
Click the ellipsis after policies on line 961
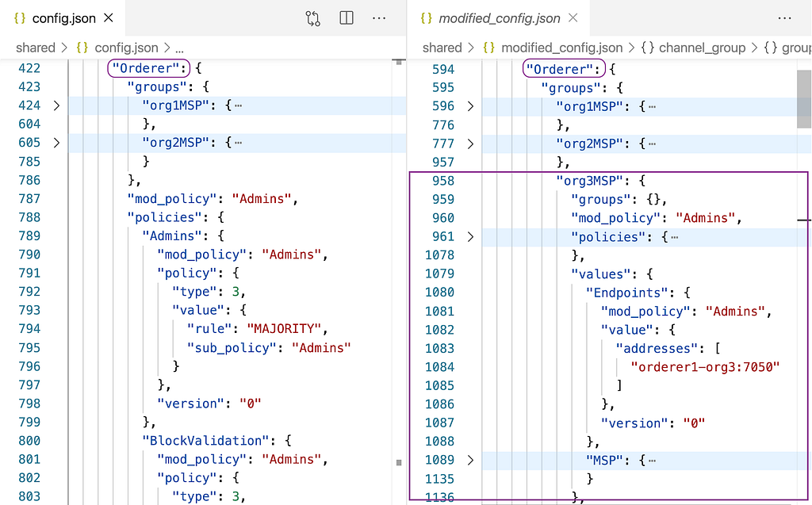(x=674, y=237)
